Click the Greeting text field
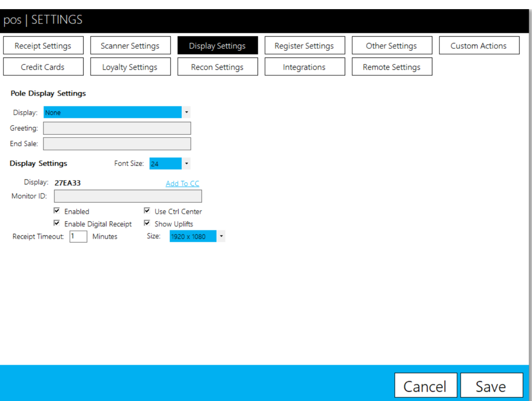The image size is (532, 401). click(117, 128)
